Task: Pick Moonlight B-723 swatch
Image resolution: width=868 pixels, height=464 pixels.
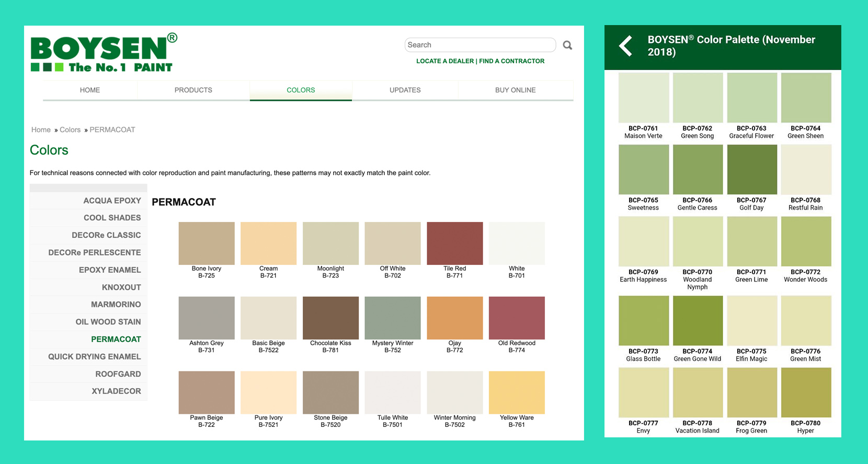Action: 330,243
